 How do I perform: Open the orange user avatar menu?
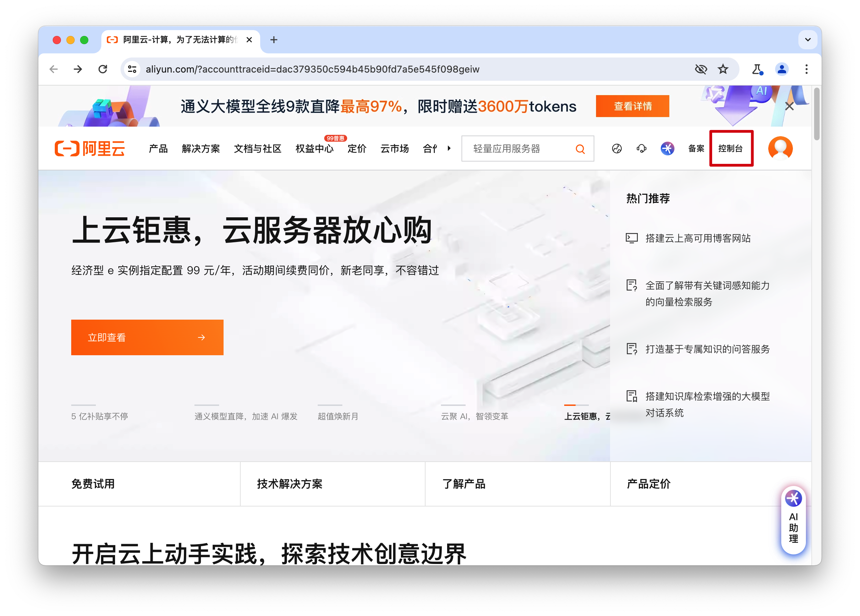(780, 148)
